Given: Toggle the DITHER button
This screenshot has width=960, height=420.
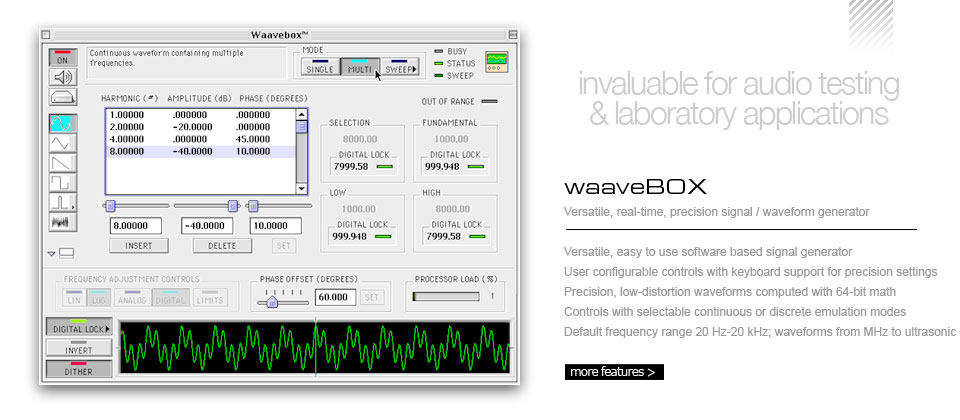Looking at the screenshot, I should click(79, 369).
